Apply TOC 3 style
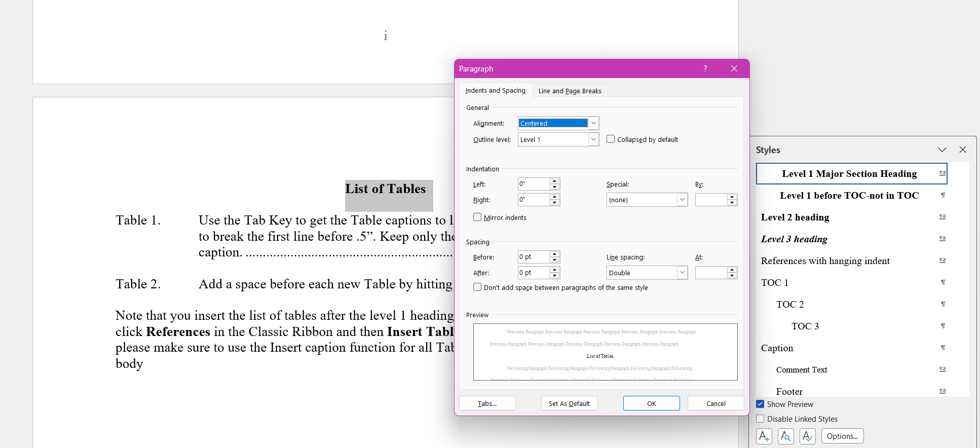 point(851,326)
